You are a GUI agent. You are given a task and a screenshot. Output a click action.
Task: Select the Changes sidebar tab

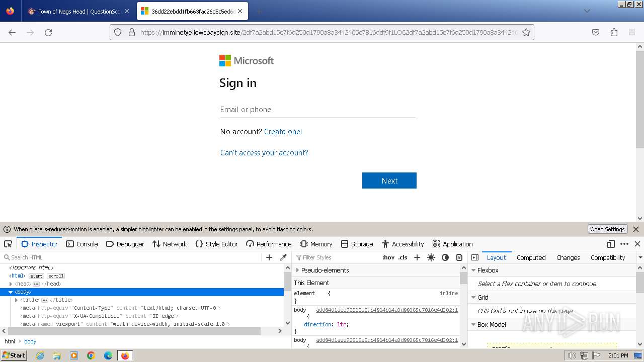[568, 257]
